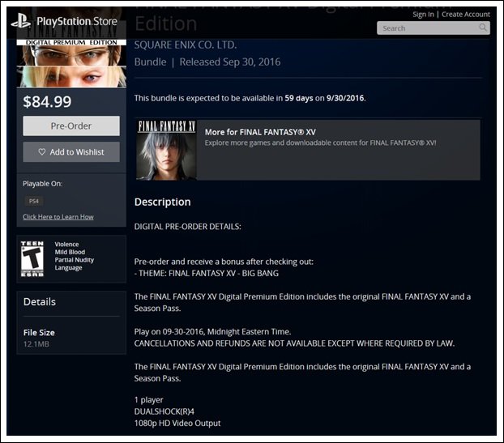Click the Released Sep 30, 2016 text
This screenshot has width=504, height=443.
point(230,62)
